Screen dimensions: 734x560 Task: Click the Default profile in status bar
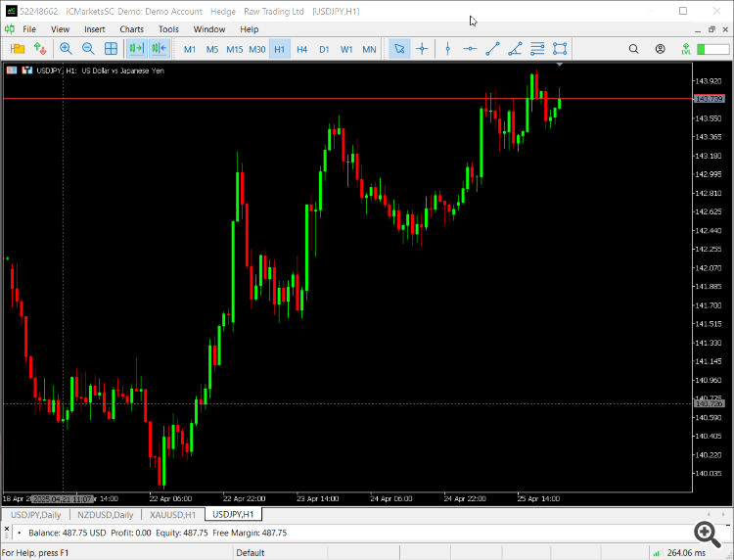[x=251, y=553]
